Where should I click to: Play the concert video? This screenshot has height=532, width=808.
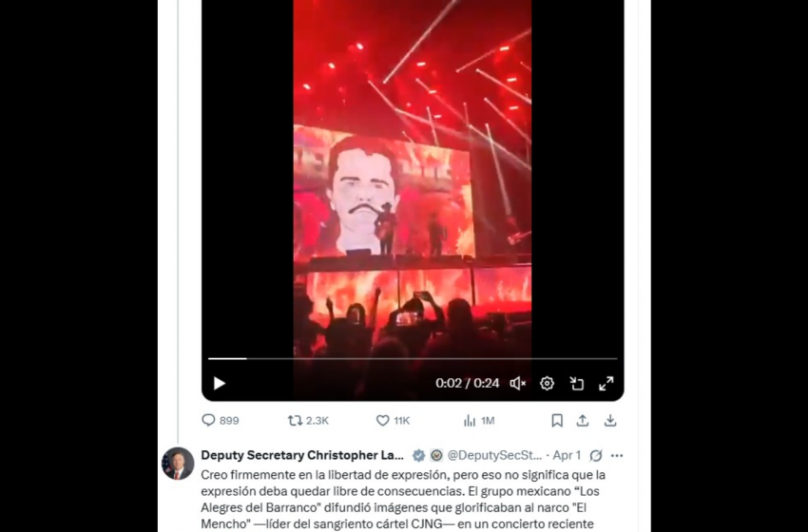tap(219, 384)
